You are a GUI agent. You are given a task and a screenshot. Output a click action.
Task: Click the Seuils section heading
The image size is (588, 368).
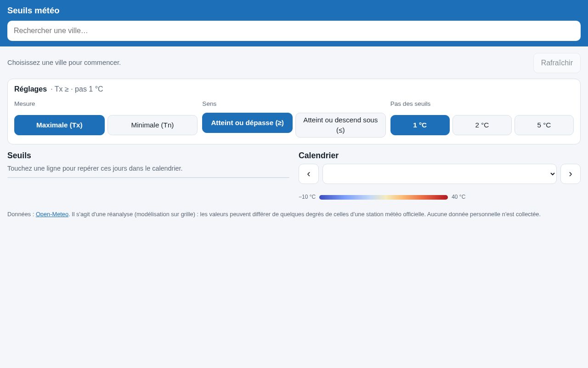(19, 156)
